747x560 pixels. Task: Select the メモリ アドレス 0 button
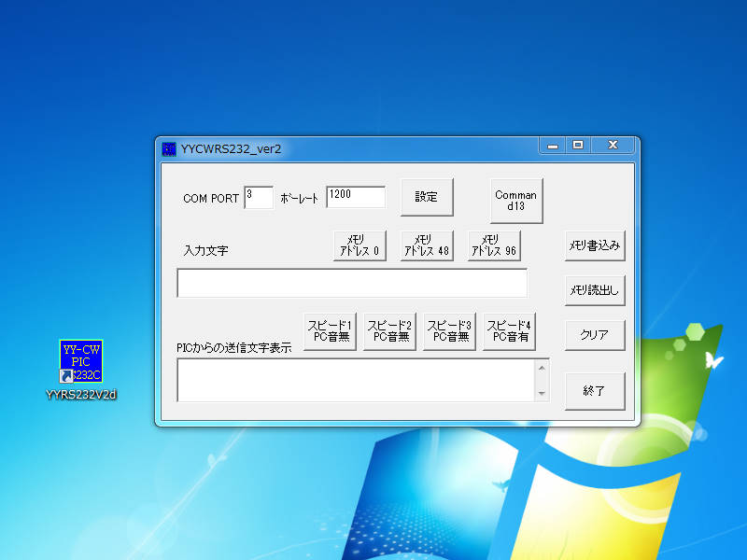(x=359, y=245)
